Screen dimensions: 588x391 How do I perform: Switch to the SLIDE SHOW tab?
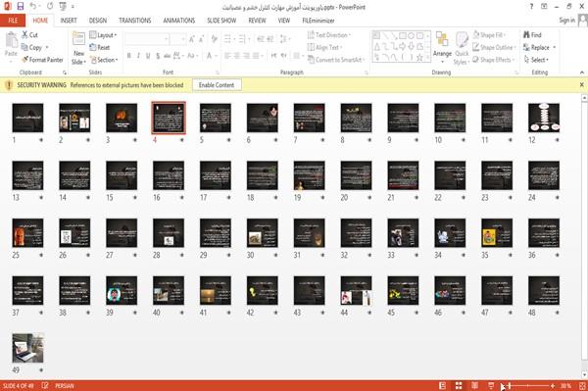[221, 21]
